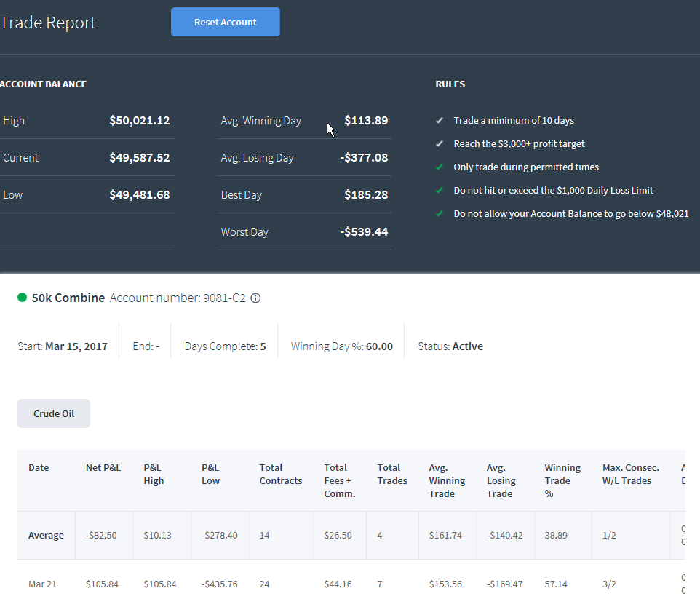Click the Total Contracts column header

click(281, 475)
